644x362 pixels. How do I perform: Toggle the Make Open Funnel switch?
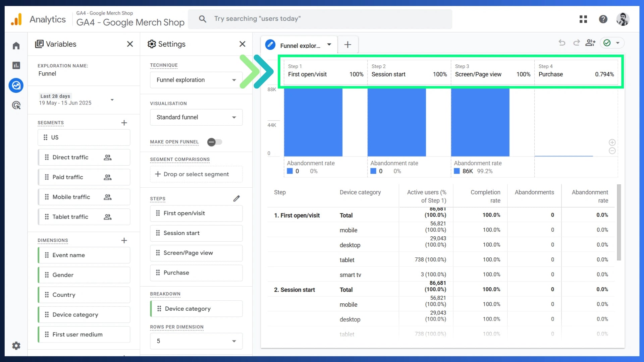coord(214,142)
